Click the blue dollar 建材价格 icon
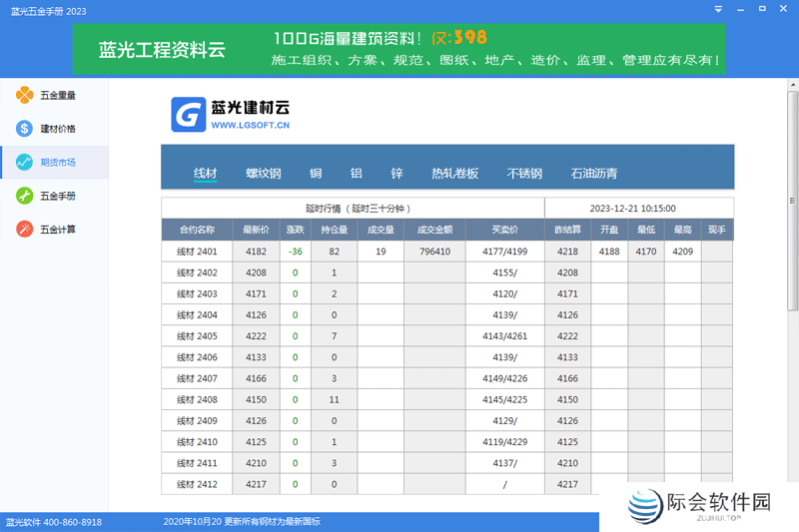 tap(24, 129)
